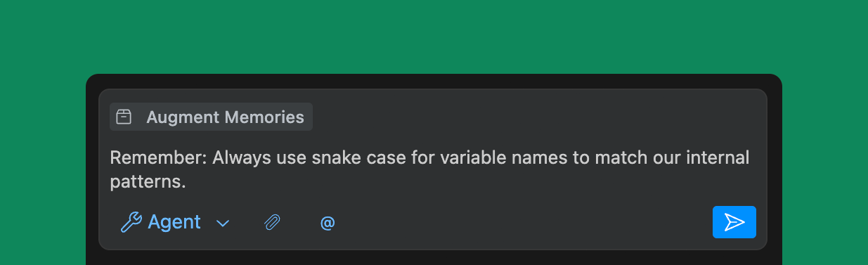Send the message with the blue arrow button
This screenshot has width=868, height=265.
(734, 222)
